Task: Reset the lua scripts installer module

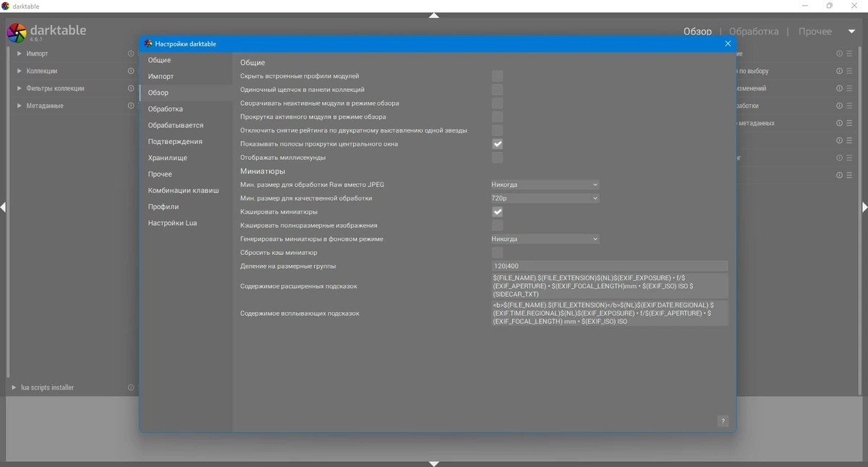Action: point(131,387)
